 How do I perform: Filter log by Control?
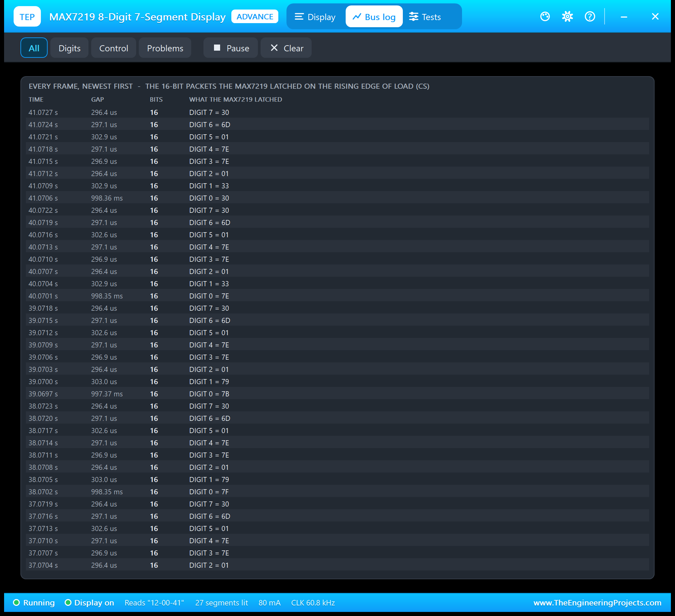(x=114, y=48)
